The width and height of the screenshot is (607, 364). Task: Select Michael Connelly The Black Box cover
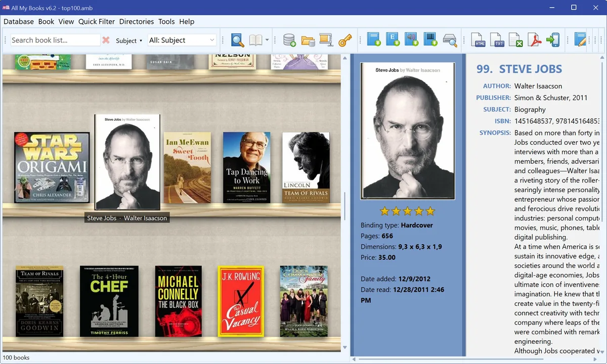pos(179,301)
